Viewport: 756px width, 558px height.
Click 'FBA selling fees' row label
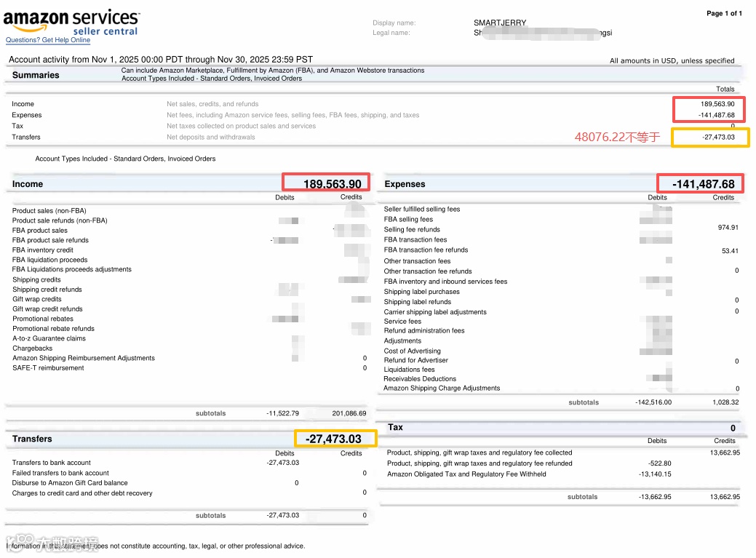point(408,219)
